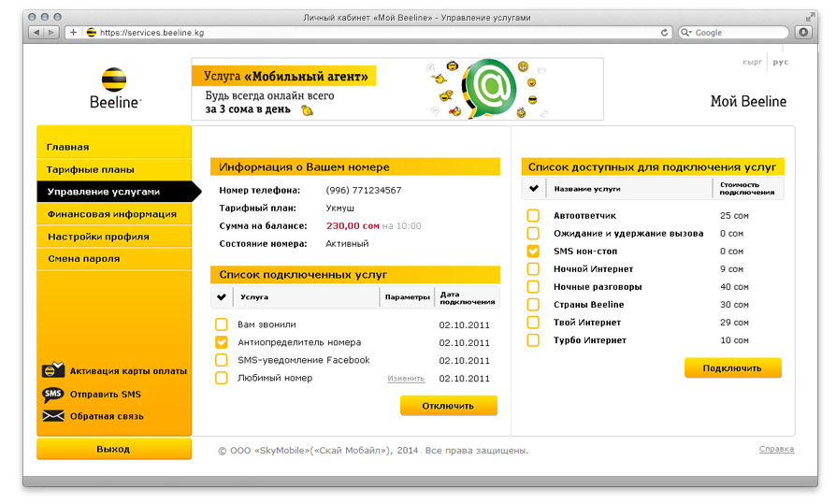Click the payment card activation icon
This screenshot has height=504, width=836.
[53, 369]
